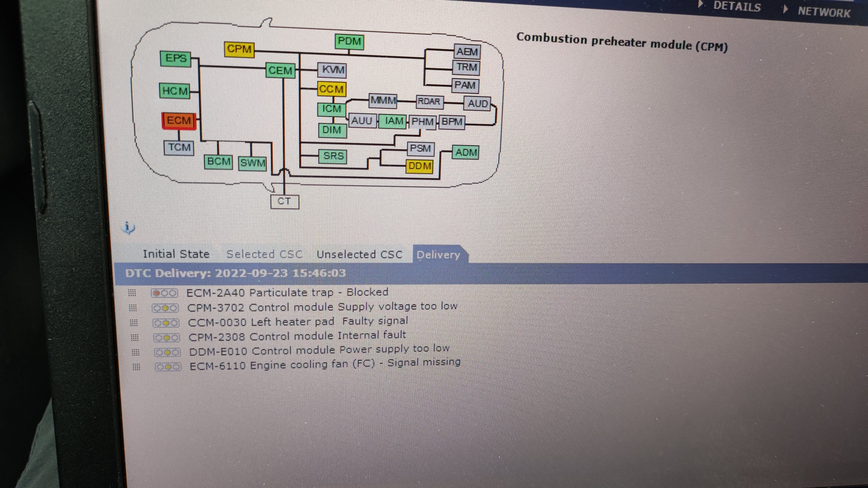Image resolution: width=868 pixels, height=488 pixels.
Task: Click status indicator for ECM-2A40 row
Action: 164,293
